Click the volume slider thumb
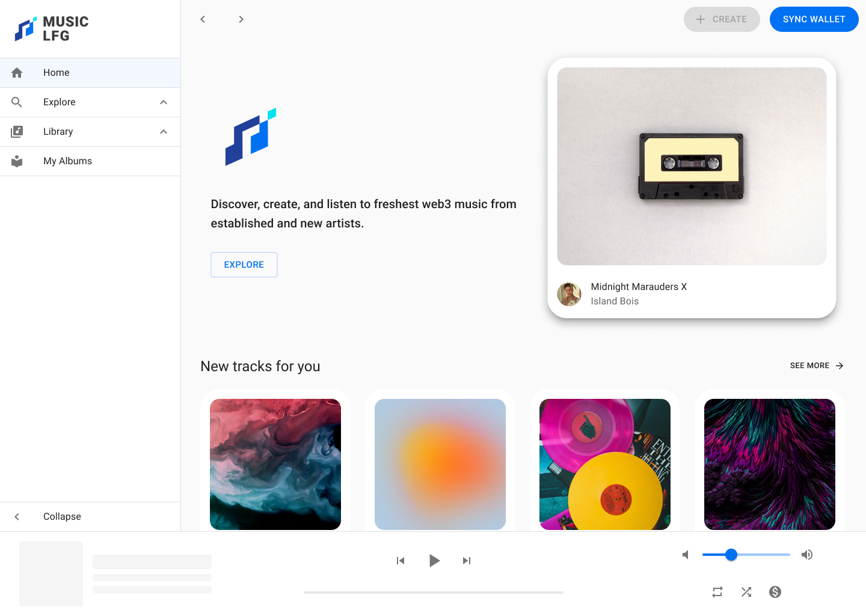Screen dimensions: 866x616 731,555
